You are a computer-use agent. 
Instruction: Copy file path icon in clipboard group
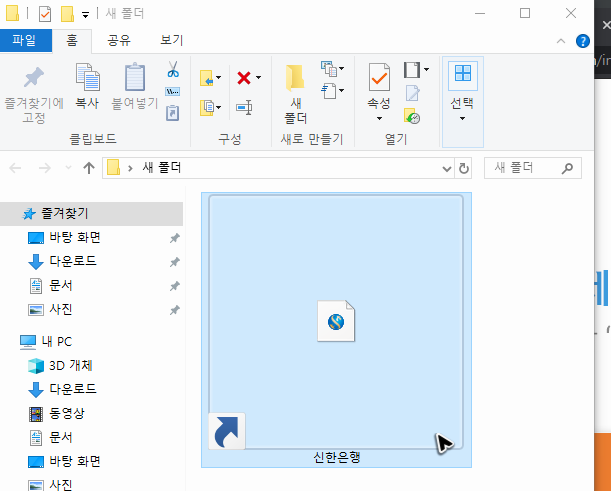(x=173, y=92)
